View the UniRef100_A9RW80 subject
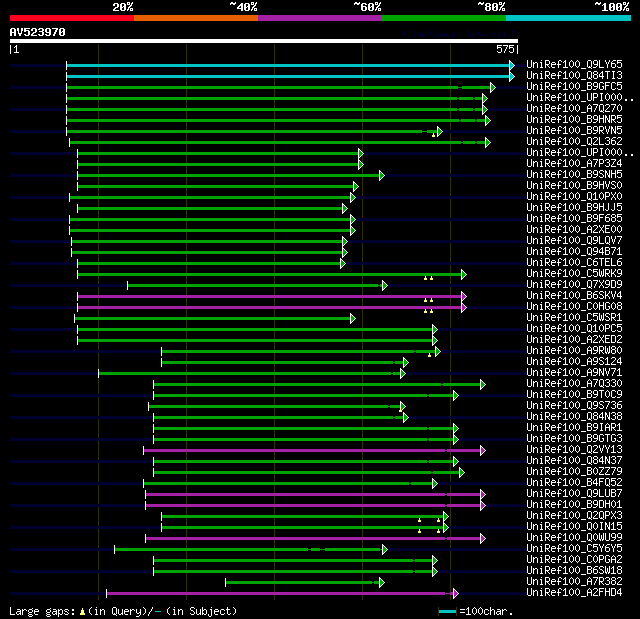This screenshot has width=640, height=619. point(574,351)
